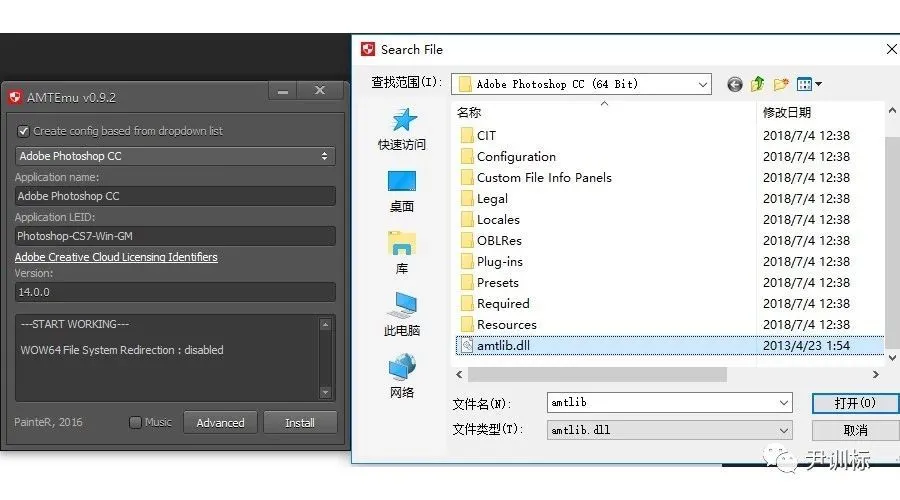
Task: Open the dropdown arrow next to the view menu icon
Action: tap(818, 84)
